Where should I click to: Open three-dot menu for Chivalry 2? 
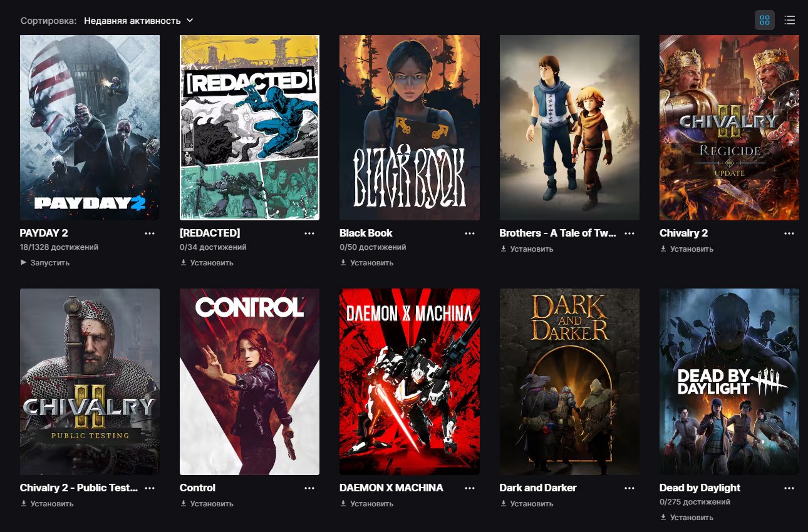tap(789, 233)
